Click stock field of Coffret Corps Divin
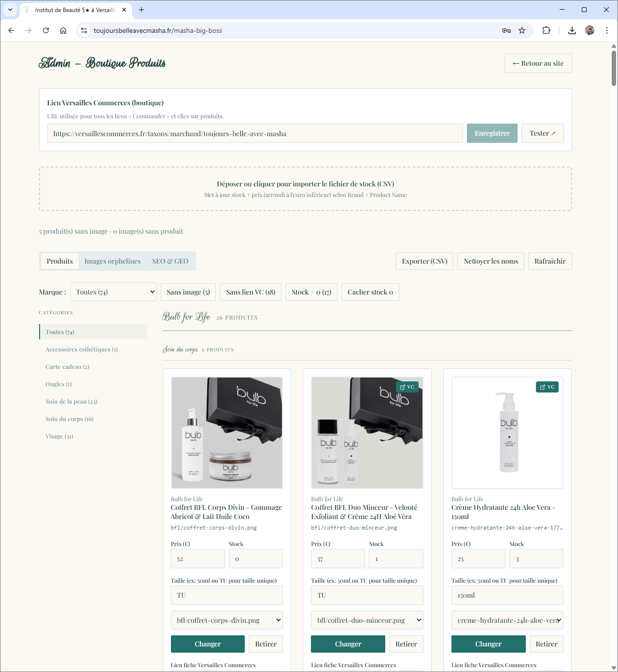The height and width of the screenshot is (672, 618). tap(256, 559)
